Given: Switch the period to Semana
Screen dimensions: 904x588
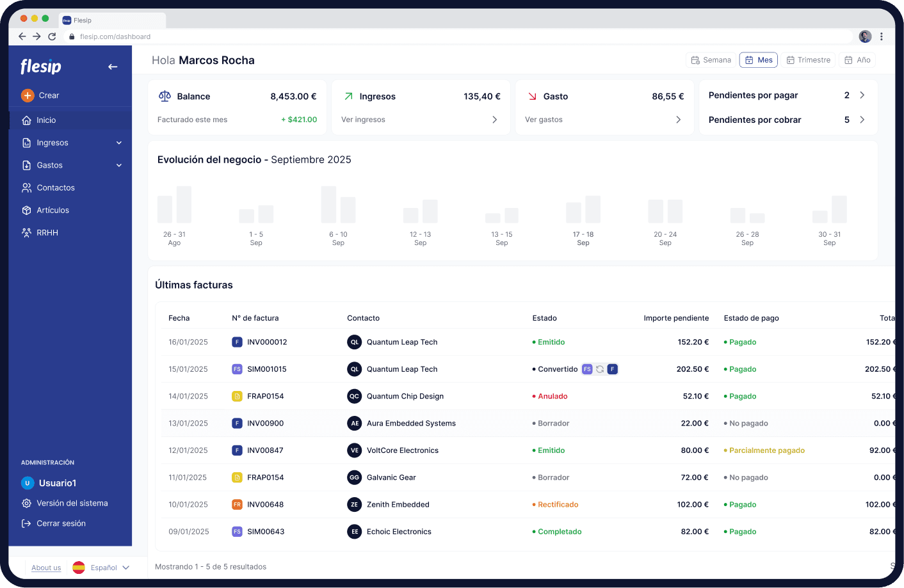Looking at the screenshot, I should [x=711, y=60].
